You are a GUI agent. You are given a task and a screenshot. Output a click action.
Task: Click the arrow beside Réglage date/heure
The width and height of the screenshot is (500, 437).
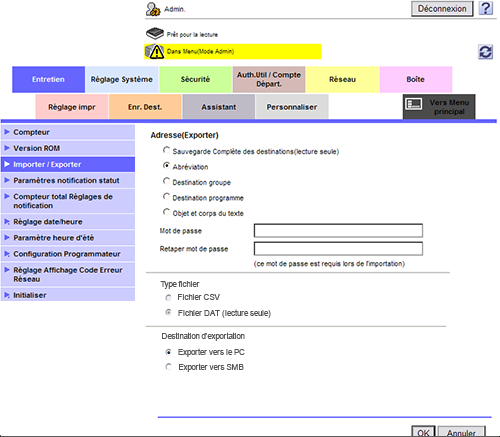[7, 221]
